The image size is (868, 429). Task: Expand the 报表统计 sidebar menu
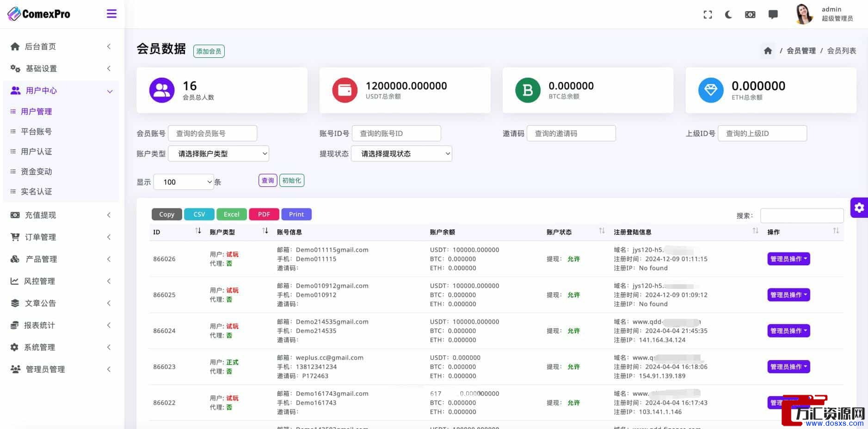click(61, 325)
